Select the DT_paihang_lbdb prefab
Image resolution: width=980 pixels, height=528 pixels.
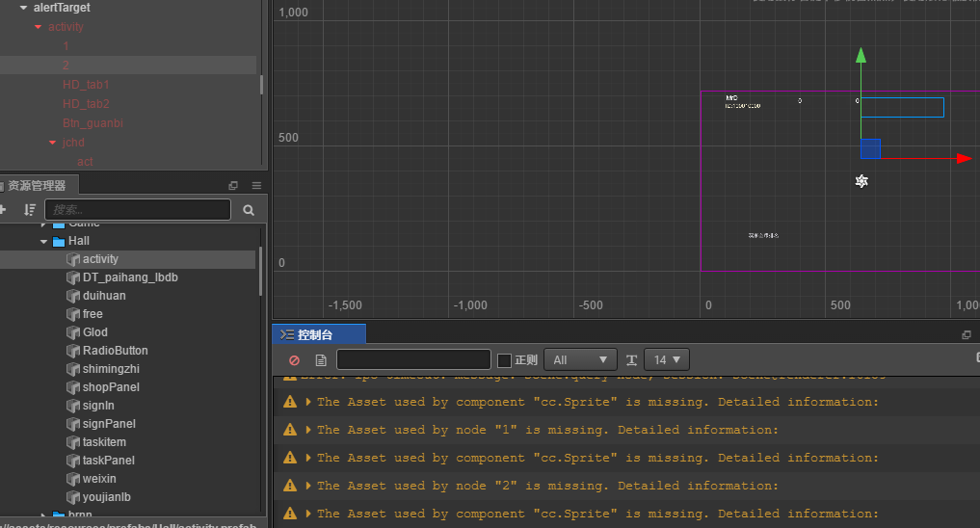tap(130, 277)
